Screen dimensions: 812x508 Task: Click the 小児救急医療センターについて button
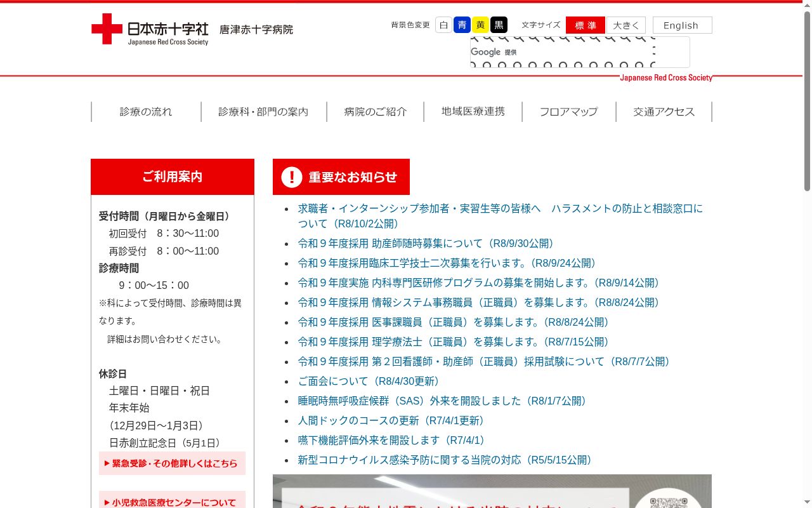click(x=172, y=501)
